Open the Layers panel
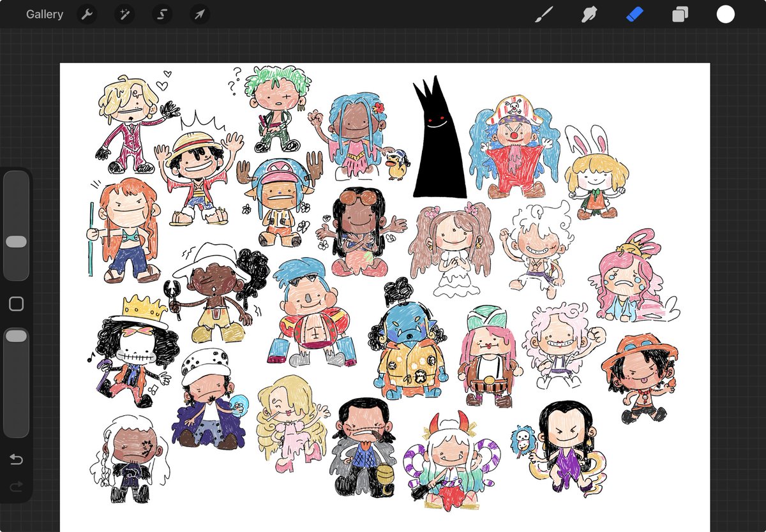This screenshot has height=532, width=766. (680, 14)
